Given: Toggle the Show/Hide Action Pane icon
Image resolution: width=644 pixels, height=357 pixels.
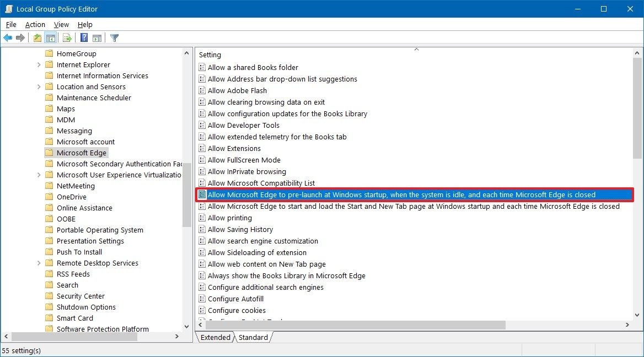Looking at the screenshot, I should coord(97,38).
